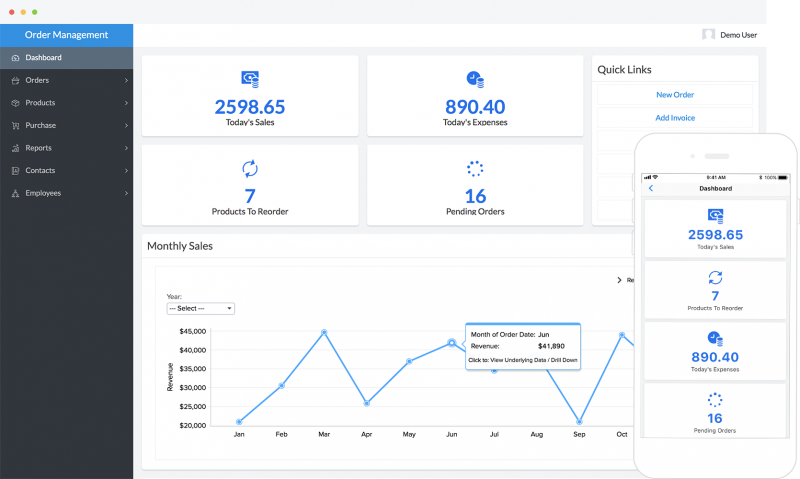Expand the Products submenu arrow
This screenshot has width=800, height=479.
coord(126,103)
